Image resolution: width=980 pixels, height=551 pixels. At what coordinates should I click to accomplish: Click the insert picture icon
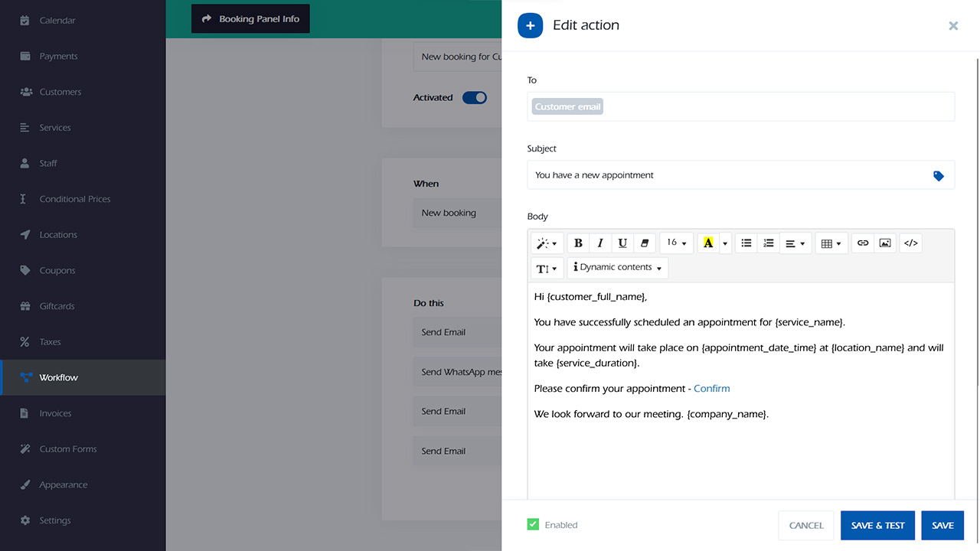pos(885,243)
